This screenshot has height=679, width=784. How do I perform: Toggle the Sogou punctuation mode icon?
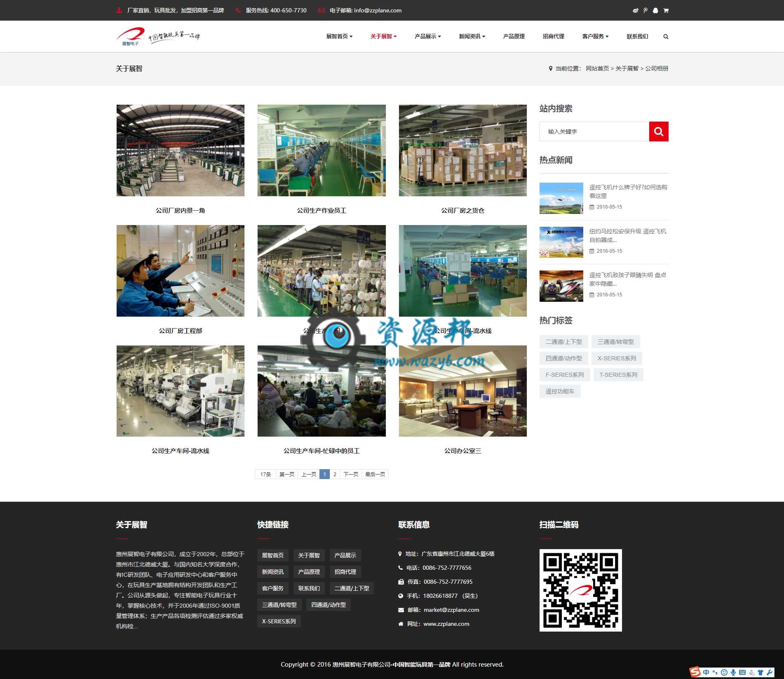click(715, 672)
